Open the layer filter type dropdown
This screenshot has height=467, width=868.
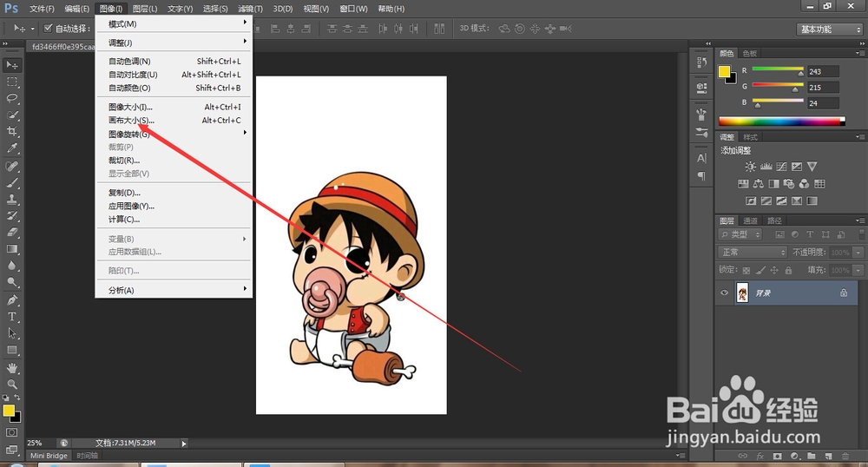coord(740,234)
